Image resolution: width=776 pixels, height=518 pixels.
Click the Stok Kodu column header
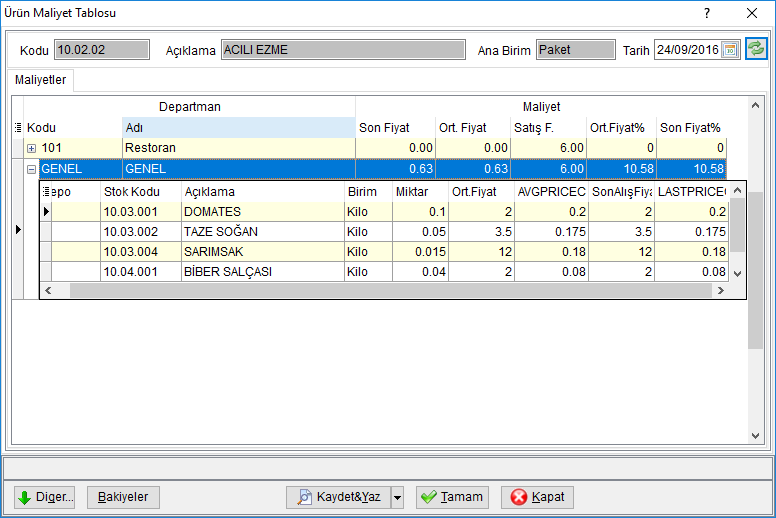[141, 192]
